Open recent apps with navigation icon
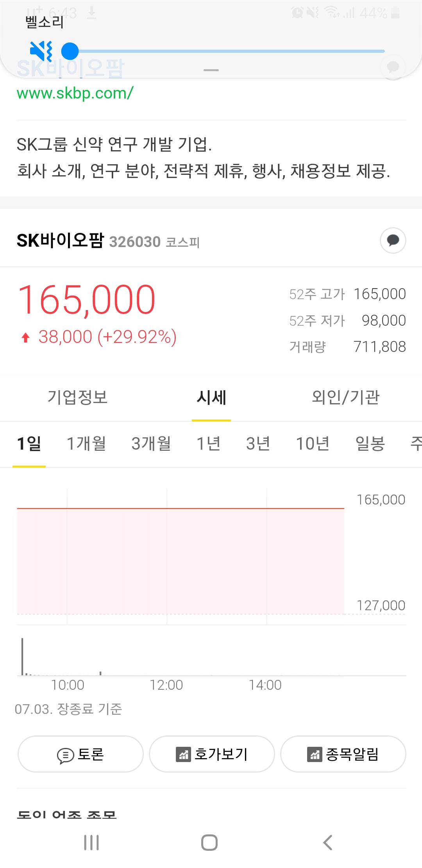 pos(91,843)
